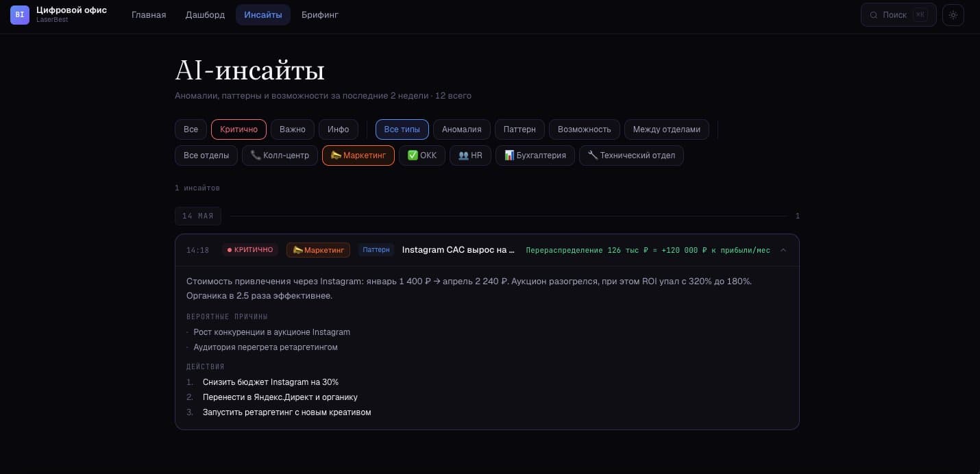This screenshot has height=474, width=980.
Task: Click the 14:18 timestamp
Action: tap(197, 251)
